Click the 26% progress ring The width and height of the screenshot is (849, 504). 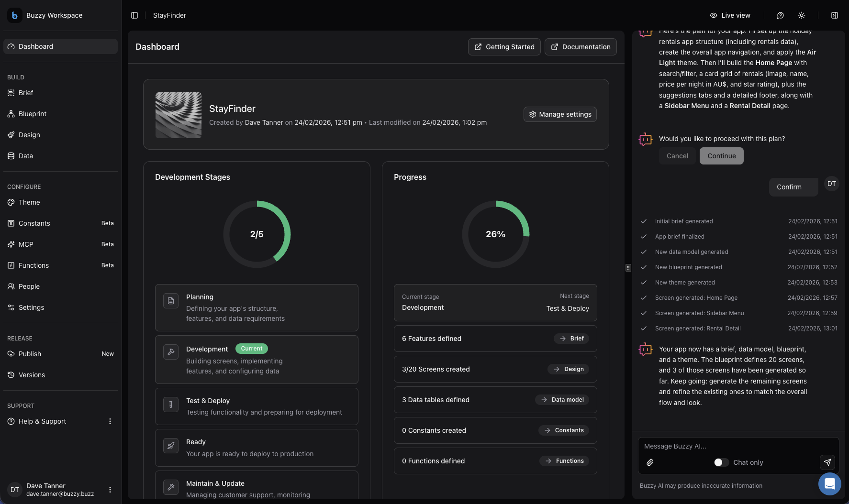[495, 234]
